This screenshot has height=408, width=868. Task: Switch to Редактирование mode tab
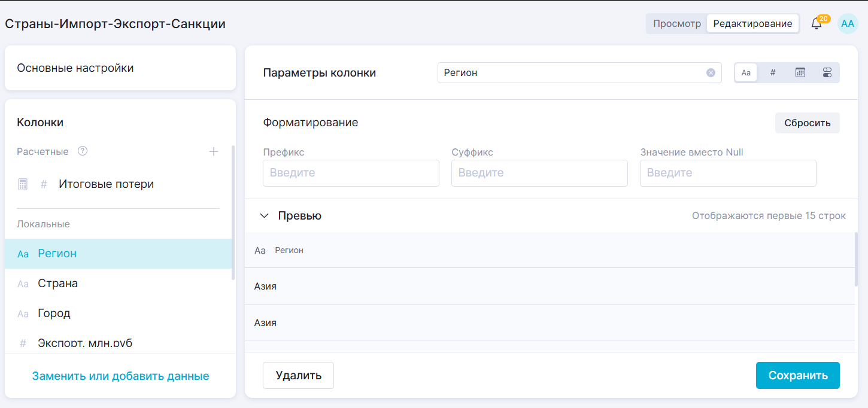pos(752,24)
